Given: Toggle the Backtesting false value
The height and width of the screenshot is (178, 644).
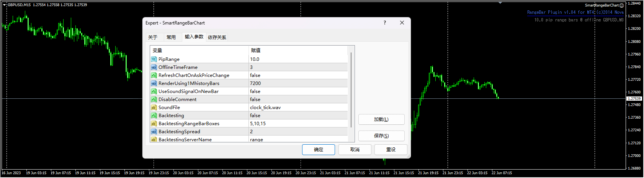Looking at the screenshot, I should (x=255, y=116).
